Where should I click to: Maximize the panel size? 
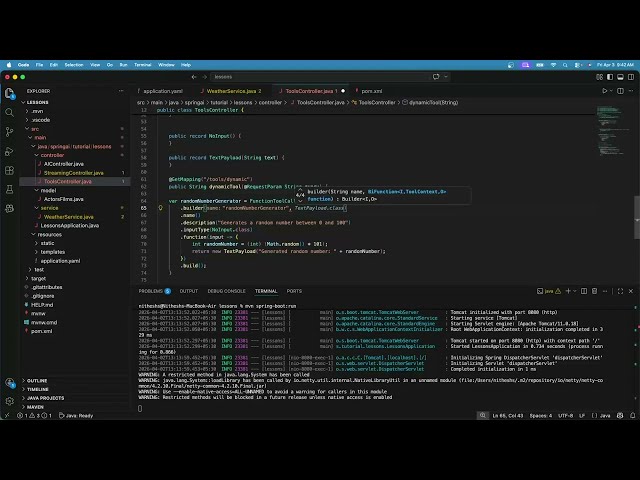[620, 291]
